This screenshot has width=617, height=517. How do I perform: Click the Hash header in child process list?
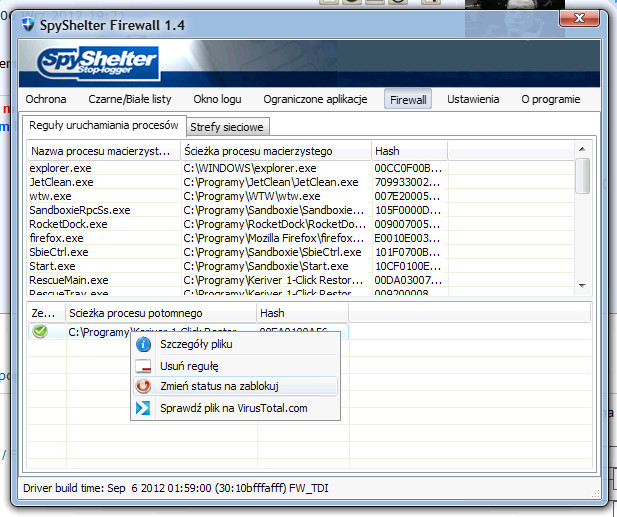[x=302, y=313]
